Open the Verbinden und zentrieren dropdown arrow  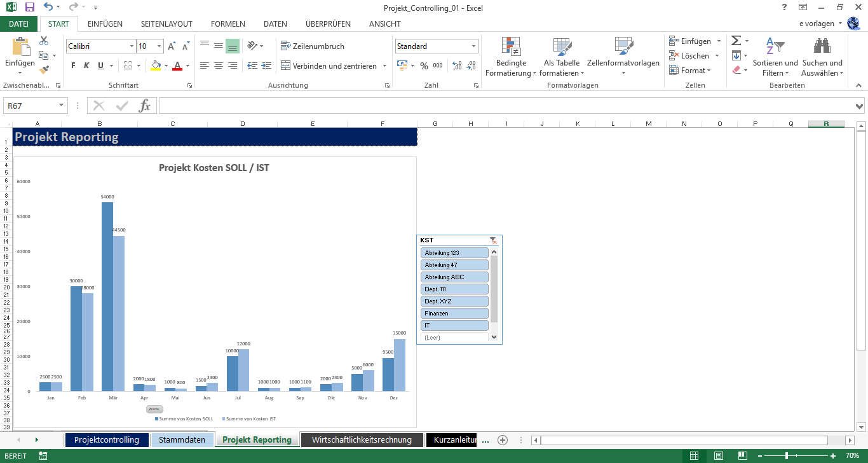(x=384, y=66)
